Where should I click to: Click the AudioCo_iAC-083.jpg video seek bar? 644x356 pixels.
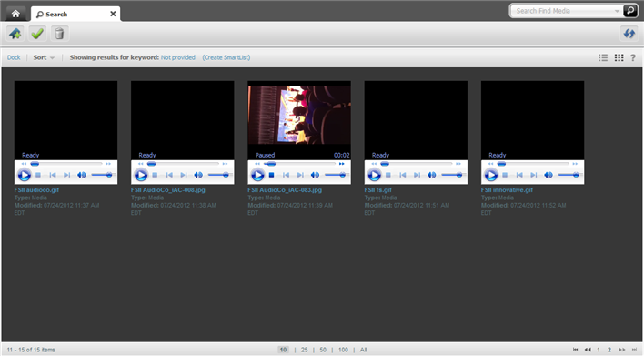click(299, 164)
